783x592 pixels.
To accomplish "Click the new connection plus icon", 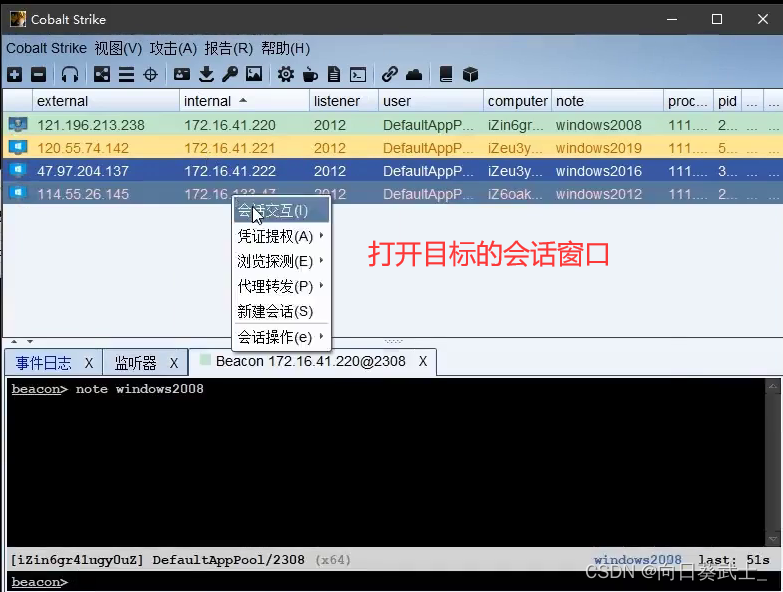I will click(x=15, y=75).
